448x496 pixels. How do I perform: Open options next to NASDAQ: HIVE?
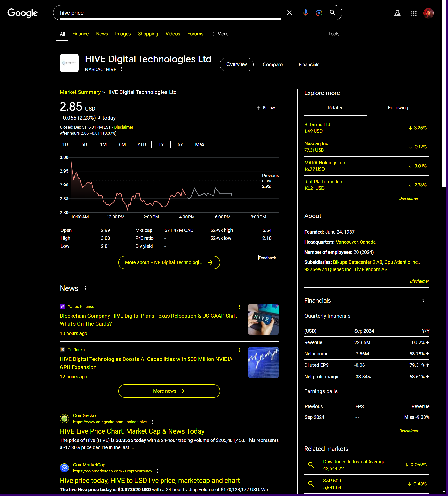[121, 69]
